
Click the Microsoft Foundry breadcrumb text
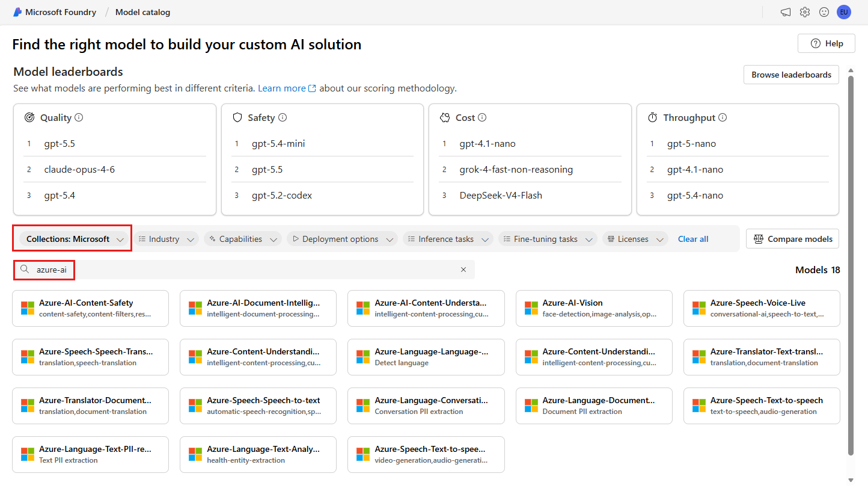61,12
